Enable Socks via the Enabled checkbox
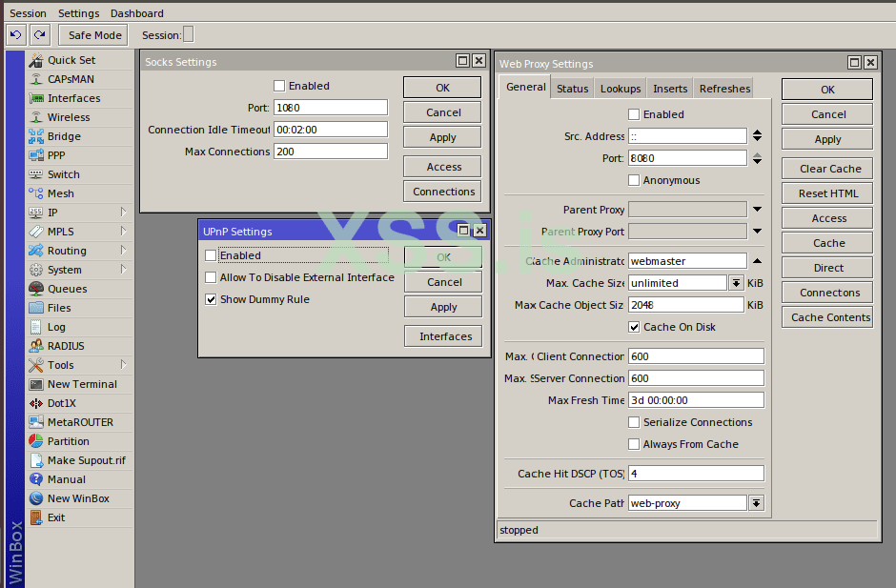 pos(279,86)
